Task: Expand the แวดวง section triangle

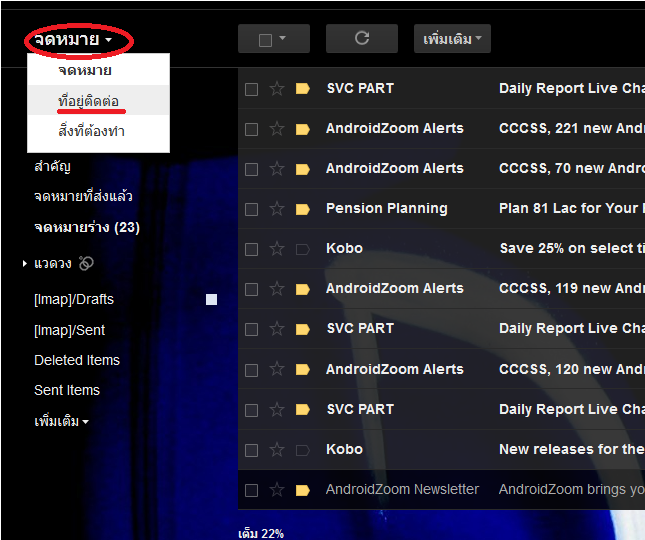Action: (25, 263)
